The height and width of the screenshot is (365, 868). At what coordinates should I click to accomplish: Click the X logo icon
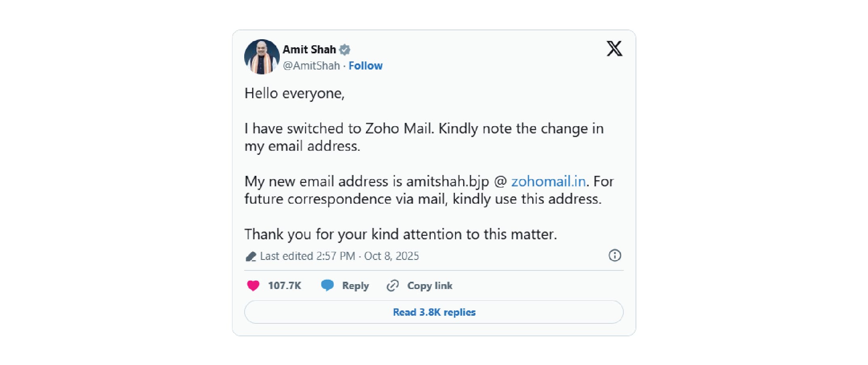point(615,49)
